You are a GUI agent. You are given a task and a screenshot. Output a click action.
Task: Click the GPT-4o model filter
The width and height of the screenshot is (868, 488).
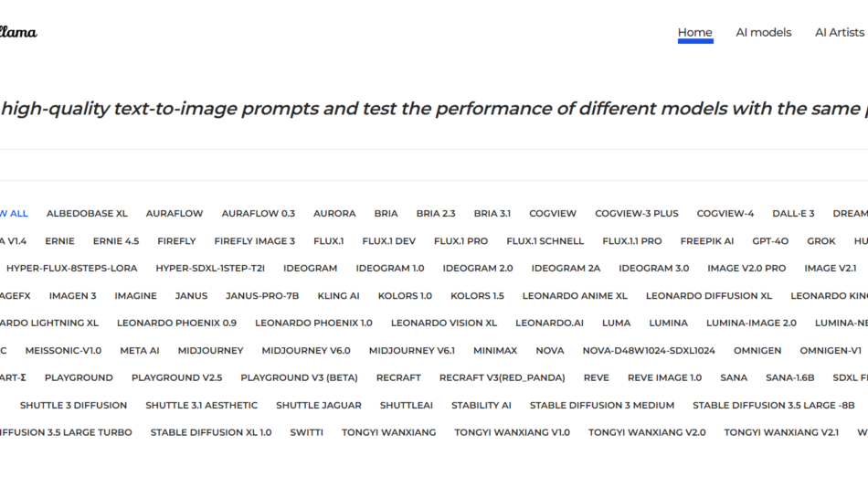point(770,241)
